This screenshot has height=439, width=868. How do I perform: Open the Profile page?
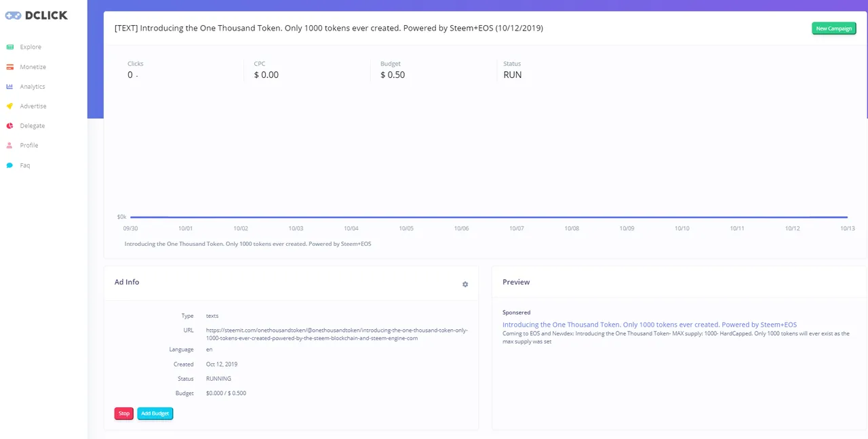click(x=29, y=146)
